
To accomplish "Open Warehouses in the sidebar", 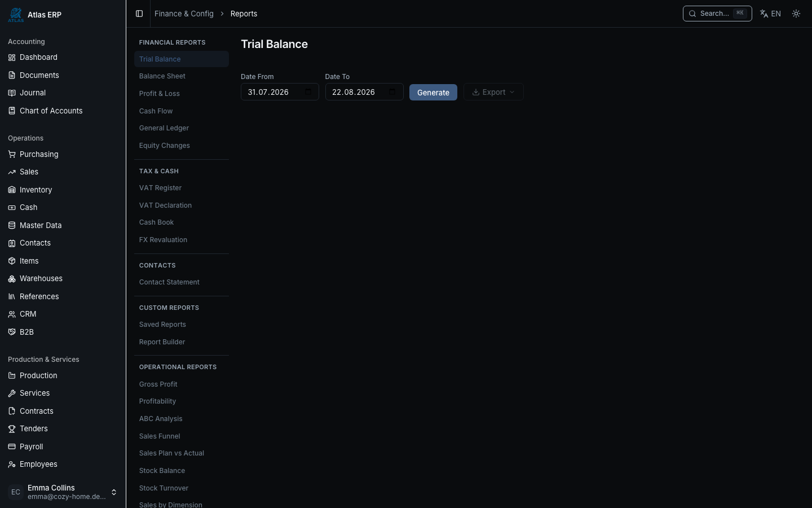I will coord(63,278).
